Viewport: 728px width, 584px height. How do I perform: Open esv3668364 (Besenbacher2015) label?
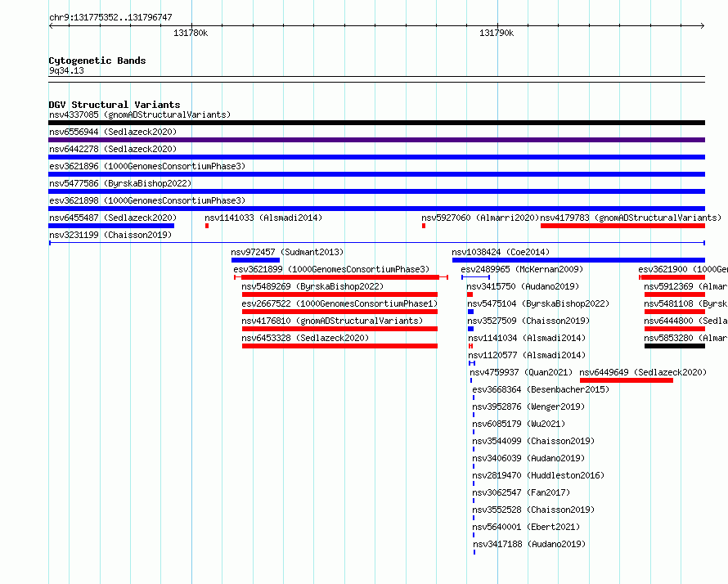541,389
